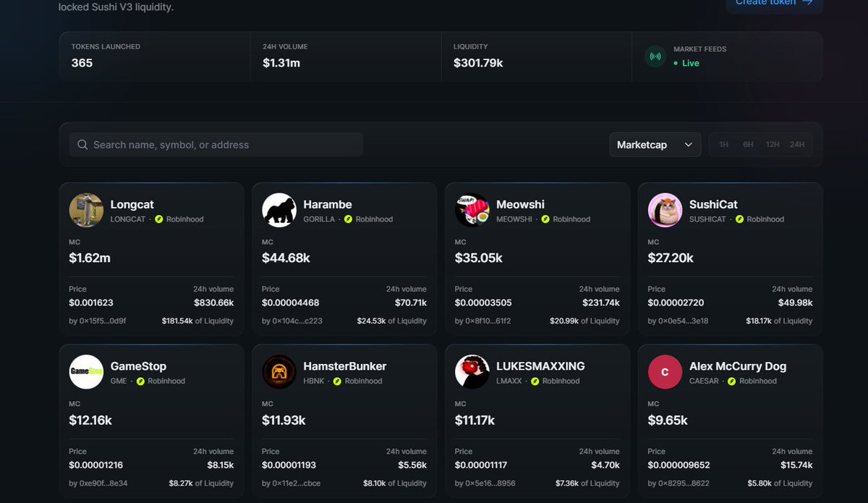Click creator address 0x104c...c223
The image size is (868, 503).
[297, 321]
